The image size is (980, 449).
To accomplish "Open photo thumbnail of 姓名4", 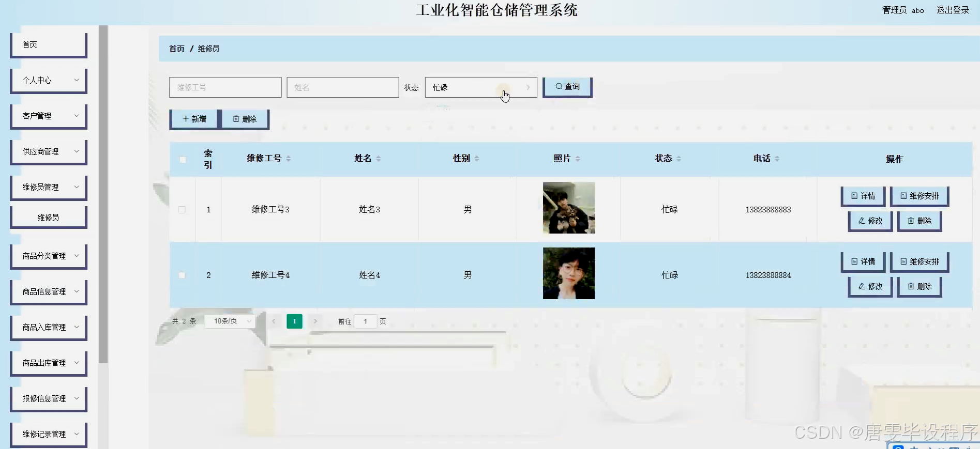I will tap(569, 273).
